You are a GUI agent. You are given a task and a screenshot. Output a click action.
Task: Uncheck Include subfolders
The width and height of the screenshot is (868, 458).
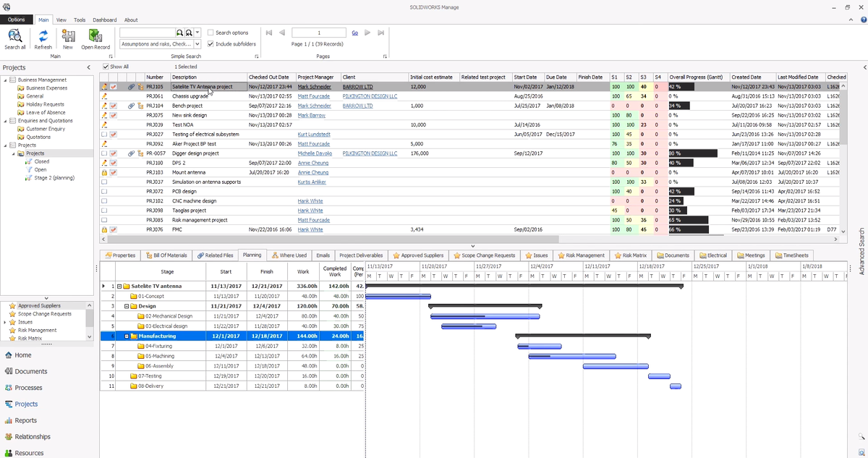point(210,44)
